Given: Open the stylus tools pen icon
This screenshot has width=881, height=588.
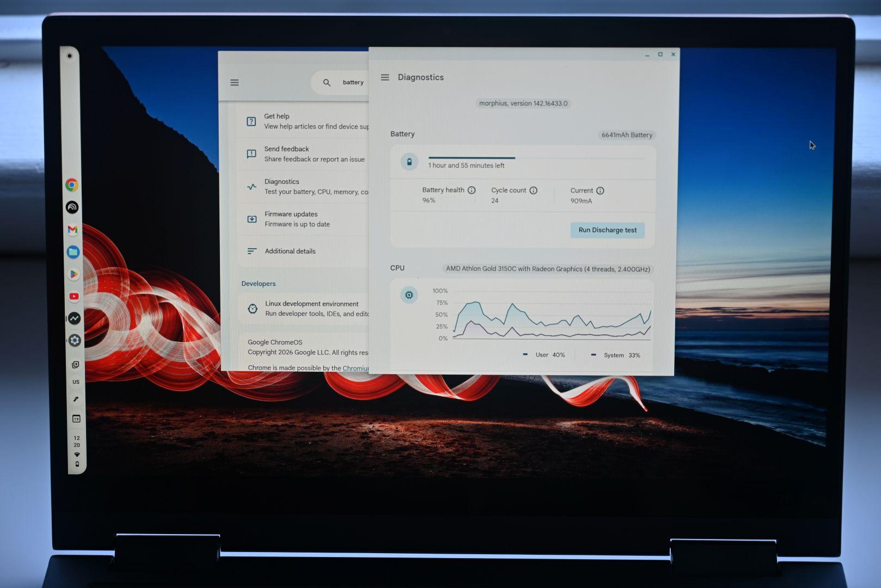Looking at the screenshot, I should (76, 399).
